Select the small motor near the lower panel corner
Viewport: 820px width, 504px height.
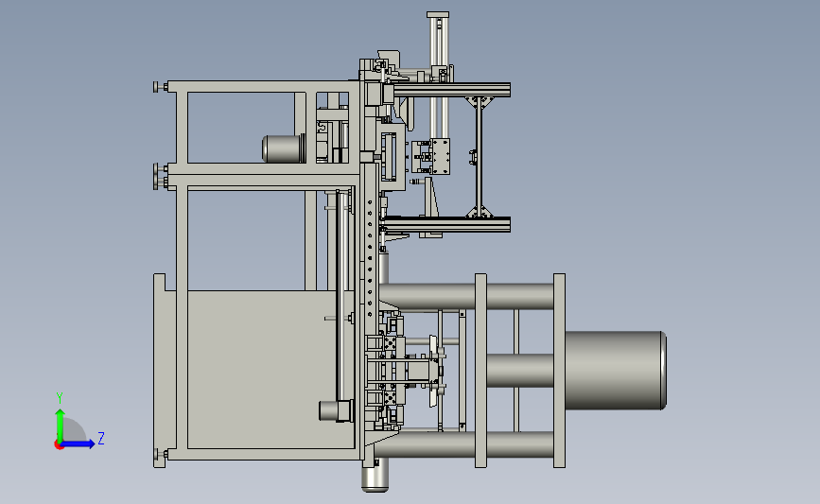click(x=337, y=411)
